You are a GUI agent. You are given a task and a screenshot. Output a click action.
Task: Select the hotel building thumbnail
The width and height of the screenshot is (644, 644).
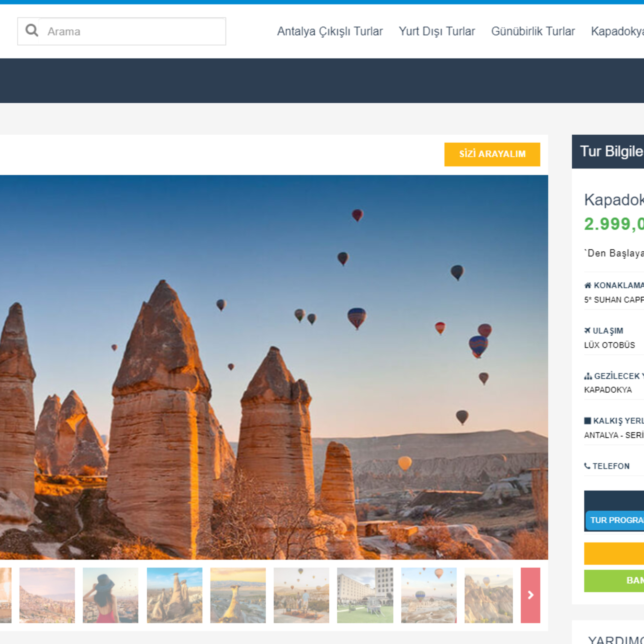(365, 595)
